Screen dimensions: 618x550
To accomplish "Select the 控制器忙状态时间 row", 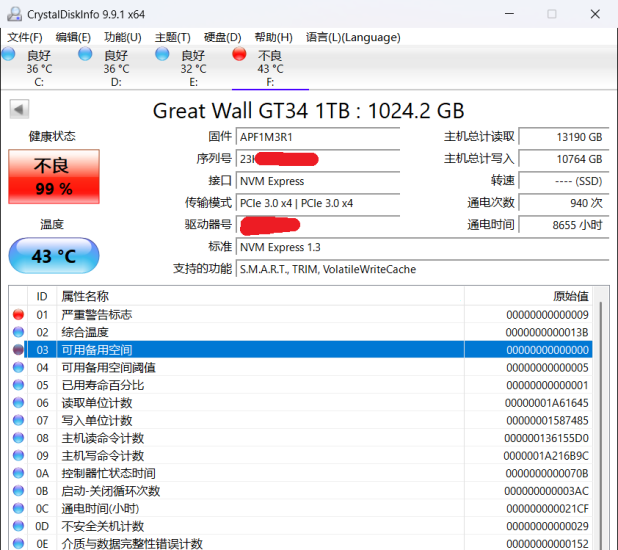I will tap(301, 473).
